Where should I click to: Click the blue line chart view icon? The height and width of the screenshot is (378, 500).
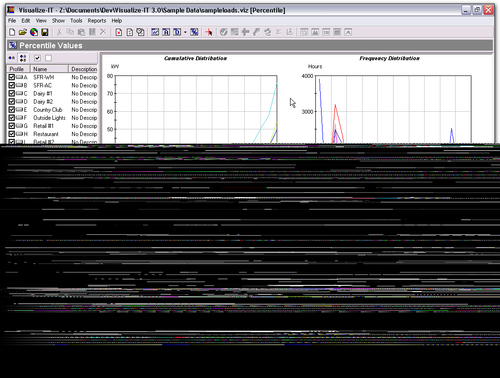point(155,32)
